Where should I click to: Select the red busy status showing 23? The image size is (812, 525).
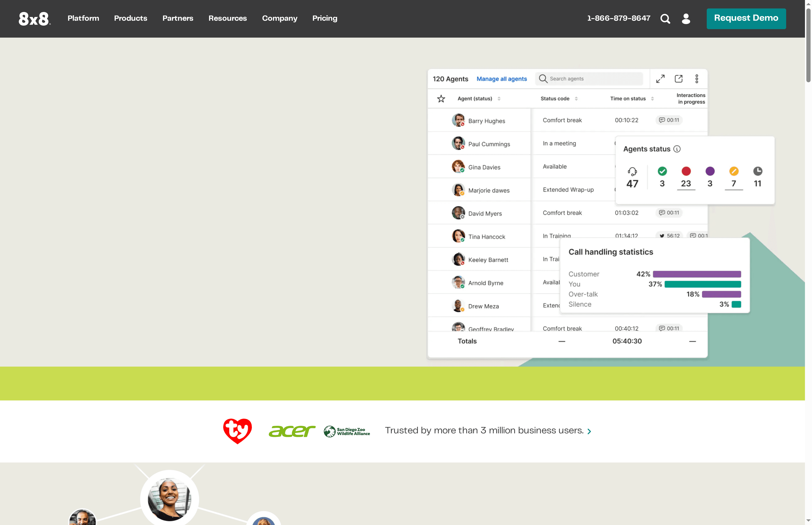(x=686, y=171)
